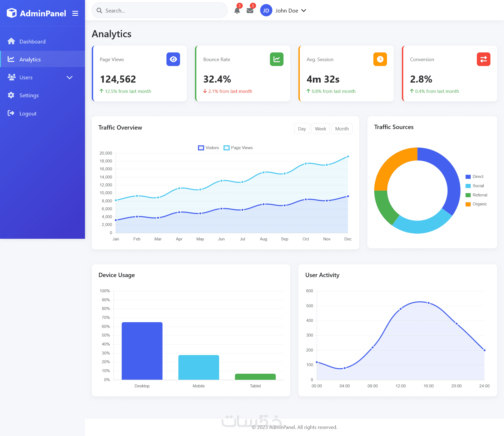This screenshot has height=436, width=504.
Task: Toggle the Organic legend entry
Action: (x=476, y=204)
